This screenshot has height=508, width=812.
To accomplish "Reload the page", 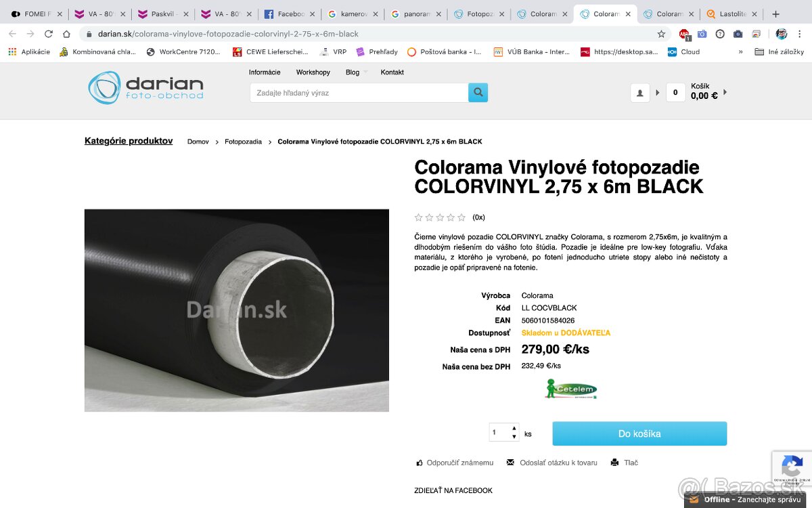I will point(48,34).
